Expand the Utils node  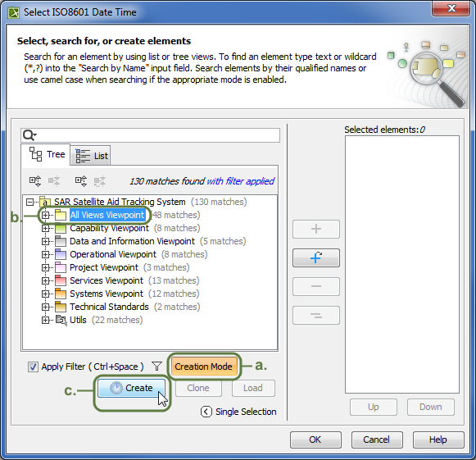tap(45, 320)
